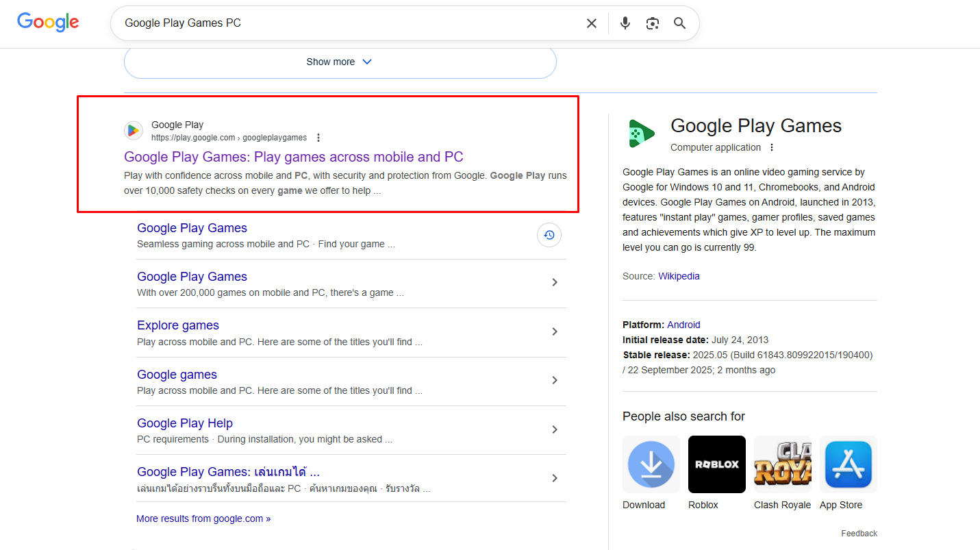Activate the voice search microphone icon

625,23
